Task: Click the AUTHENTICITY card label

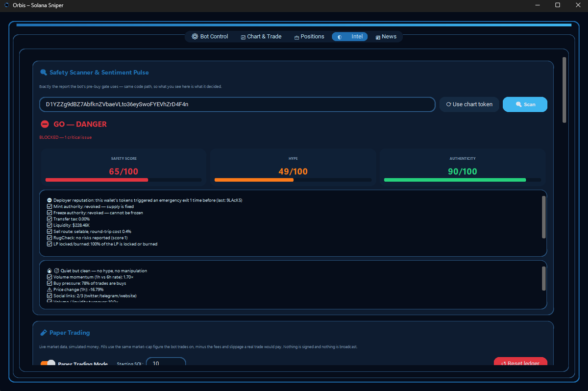Action: 463,159
